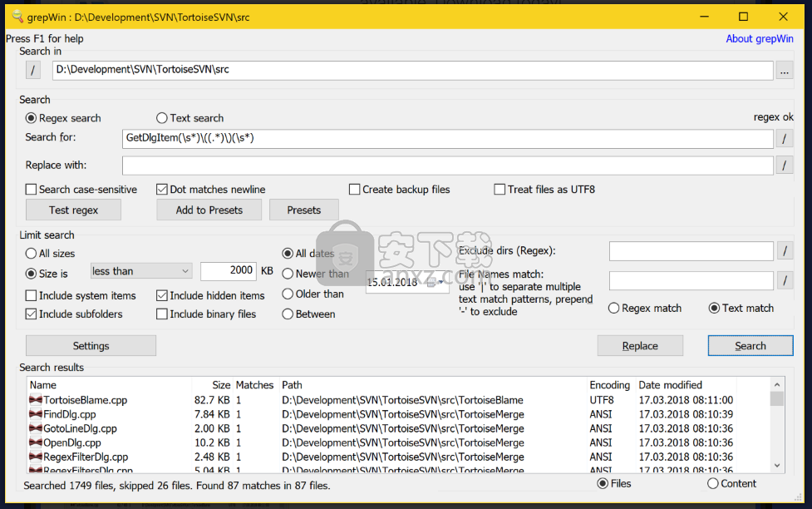The image size is (812, 509).
Task: Click the grepWin magnifier icon in title bar
Action: [x=17, y=17]
